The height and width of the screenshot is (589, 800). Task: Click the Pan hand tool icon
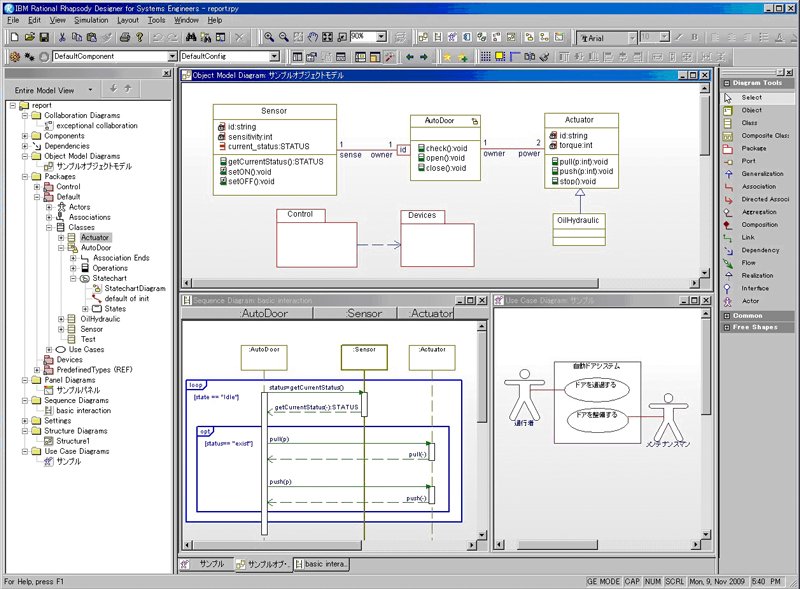click(x=313, y=37)
